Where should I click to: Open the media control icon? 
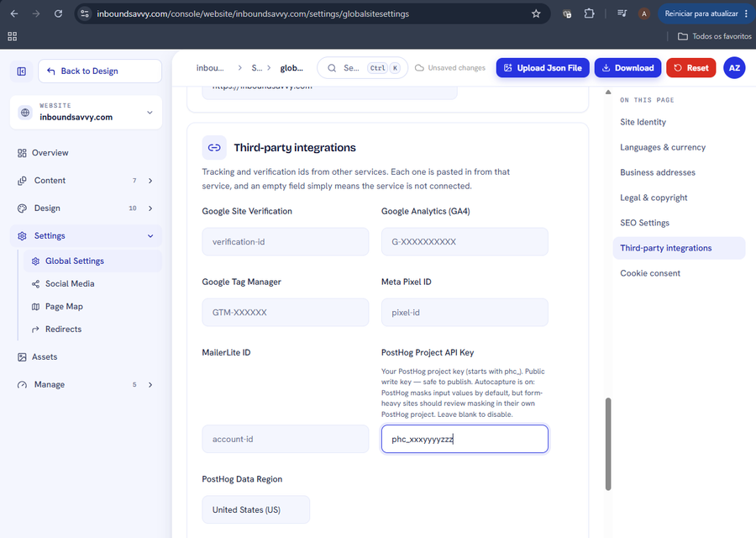coord(622,13)
